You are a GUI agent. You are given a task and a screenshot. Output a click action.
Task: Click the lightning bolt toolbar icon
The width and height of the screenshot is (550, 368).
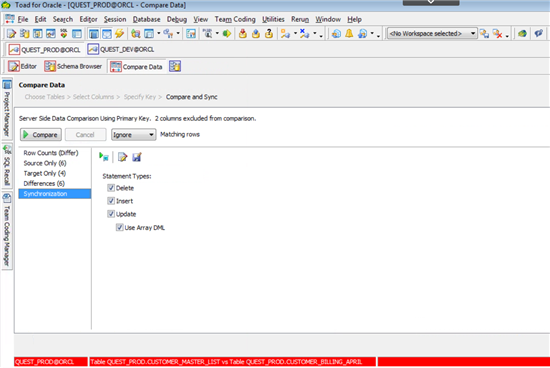pos(120,34)
